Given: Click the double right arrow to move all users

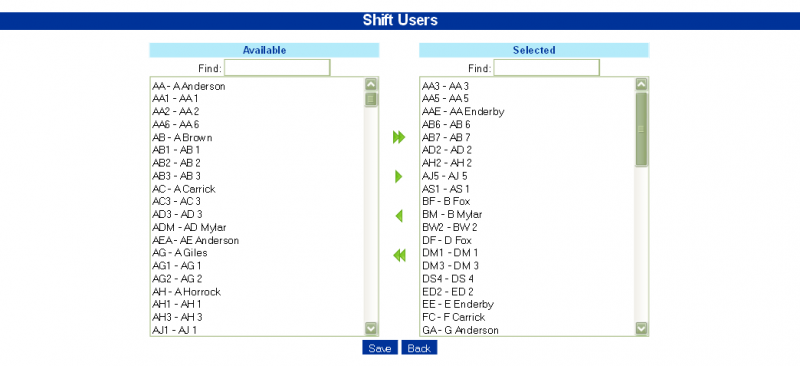Looking at the screenshot, I should tap(399, 137).
